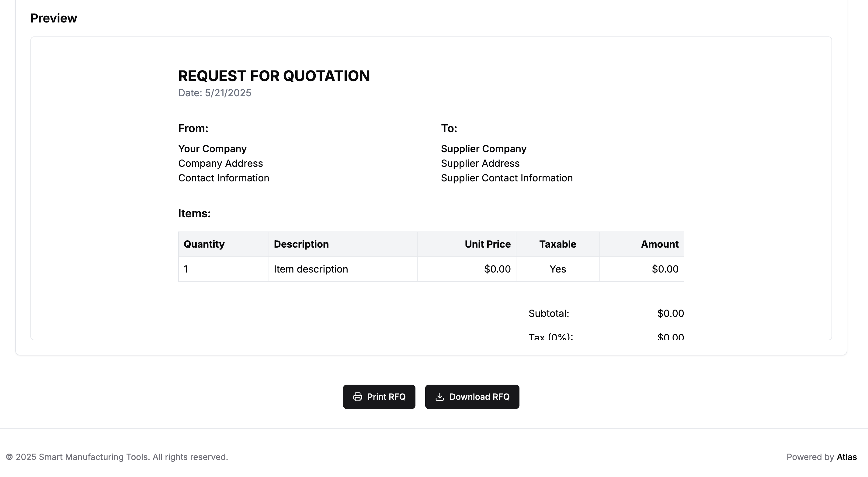The width and height of the screenshot is (868, 477).
Task: Click Supplier Contact Information text
Action: click(x=506, y=178)
